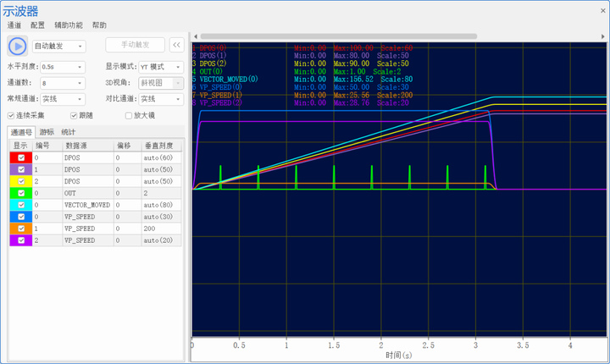This screenshot has width=610, height=364.
Task: Hide cyan VECTOR_MOVED channel
Action: pyautogui.click(x=21, y=205)
